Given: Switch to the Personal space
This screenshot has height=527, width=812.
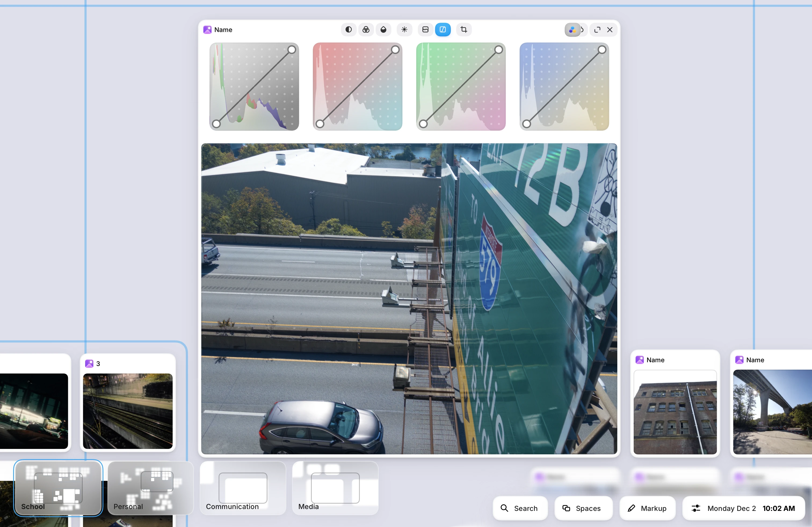Looking at the screenshot, I should pos(150,488).
